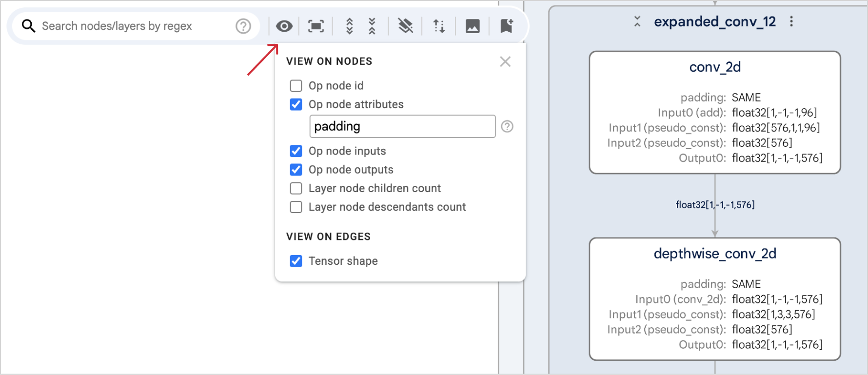
Task: Click conv_2d value float32[576,1,1,96]
Action: pos(776,128)
